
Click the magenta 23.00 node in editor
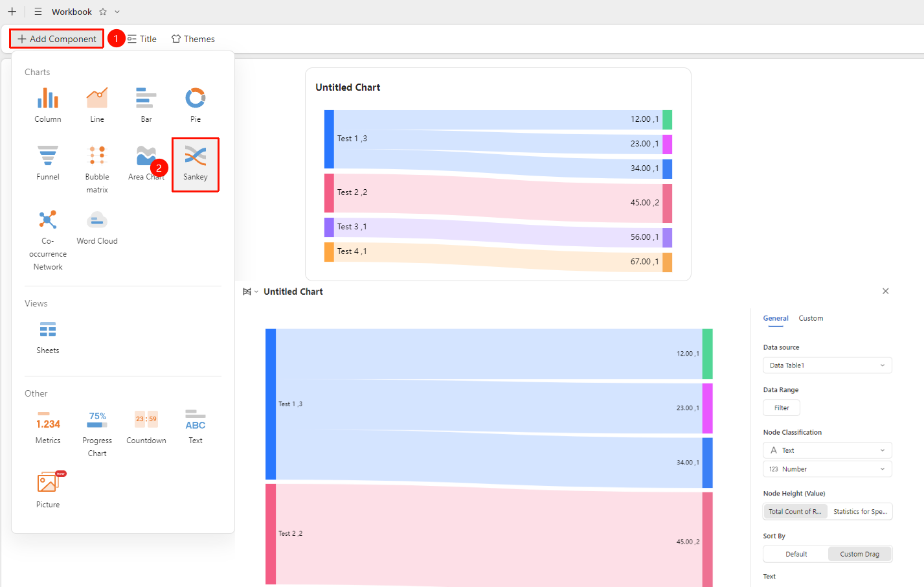708,408
